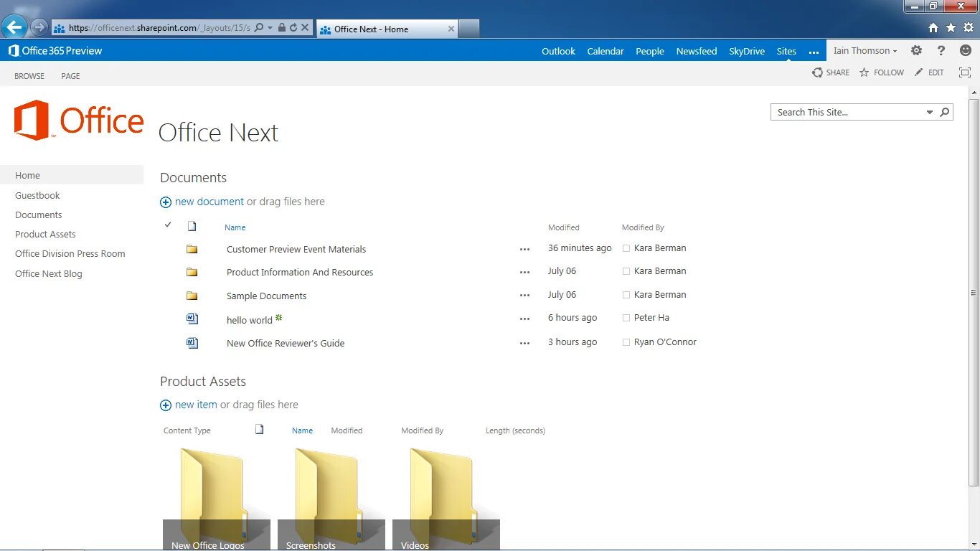Screen dimensions: 980x551
Task: Open Guestbook in left navigation
Action: point(37,195)
